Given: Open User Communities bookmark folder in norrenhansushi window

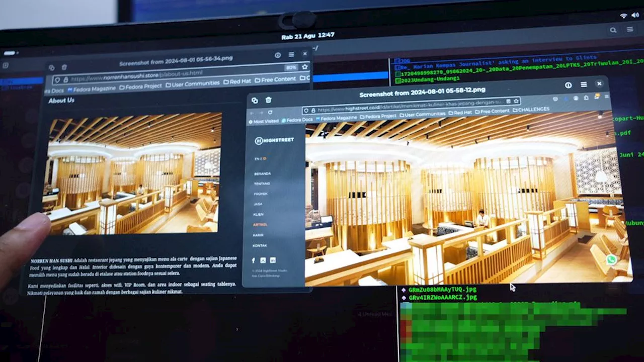Looking at the screenshot, I should pyautogui.click(x=193, y=83).
